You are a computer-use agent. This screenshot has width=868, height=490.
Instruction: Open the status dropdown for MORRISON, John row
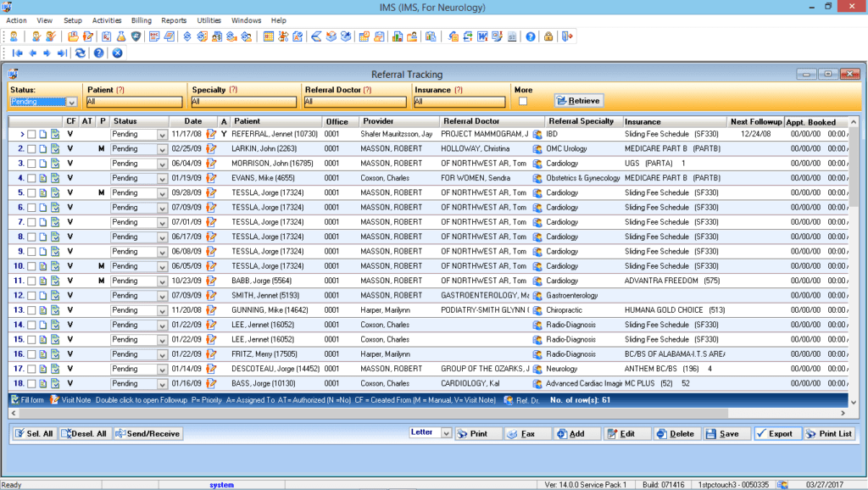coord(162,164)
